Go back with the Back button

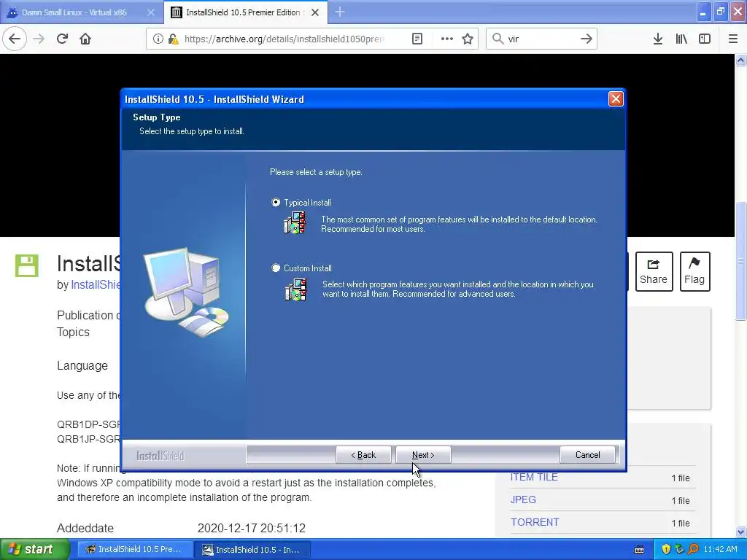coord(363,455)
